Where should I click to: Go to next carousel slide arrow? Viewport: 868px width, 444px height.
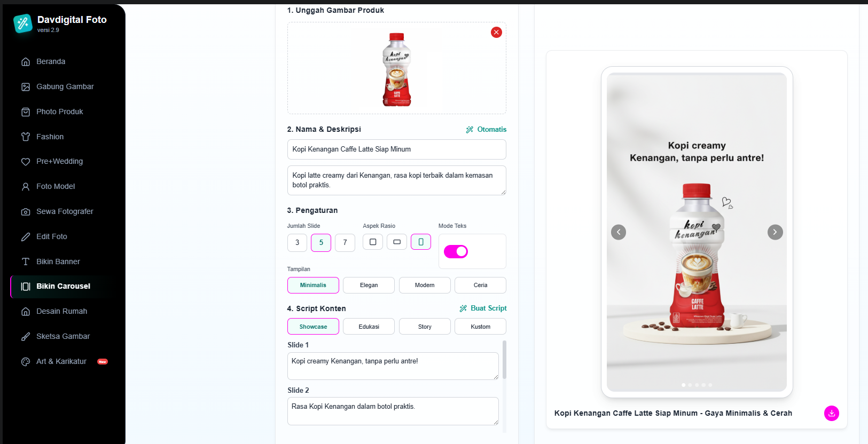[775, 232]
